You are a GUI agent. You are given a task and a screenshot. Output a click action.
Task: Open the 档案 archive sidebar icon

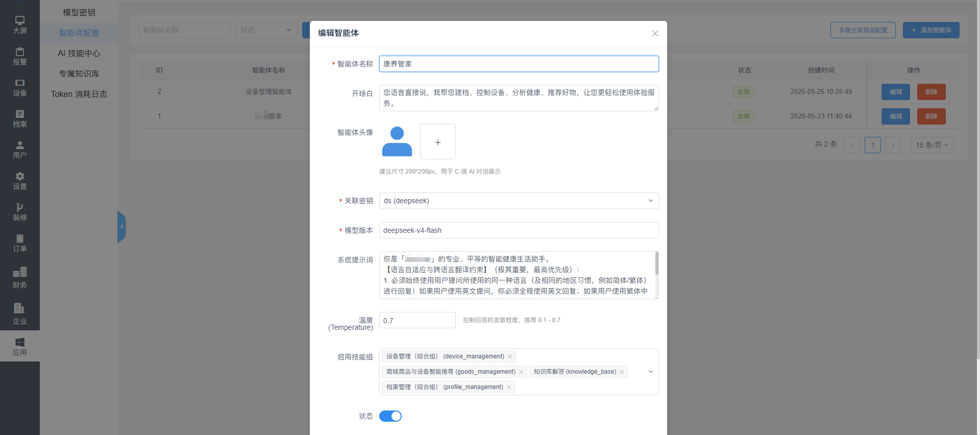(20, 118)
